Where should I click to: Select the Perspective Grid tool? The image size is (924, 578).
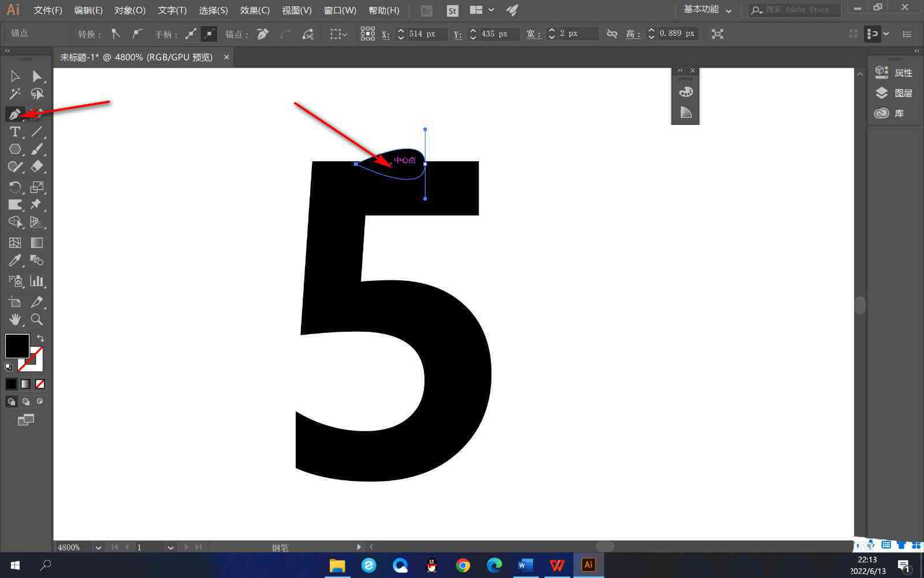pyautogui.click(x=37, y=222)
